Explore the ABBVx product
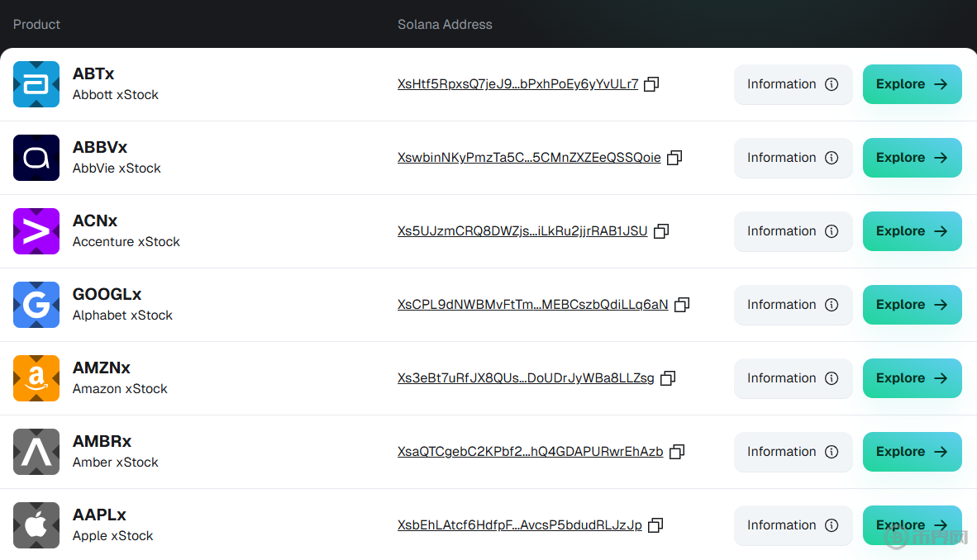The height and width of the screenshot is (560, 977). (x=912, y=158)
